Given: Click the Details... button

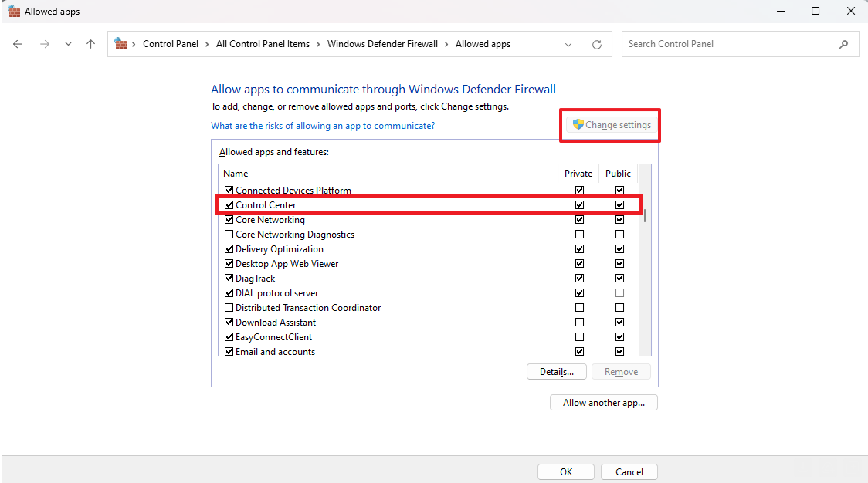Looking at the screenshot, I should click(557, 372).
